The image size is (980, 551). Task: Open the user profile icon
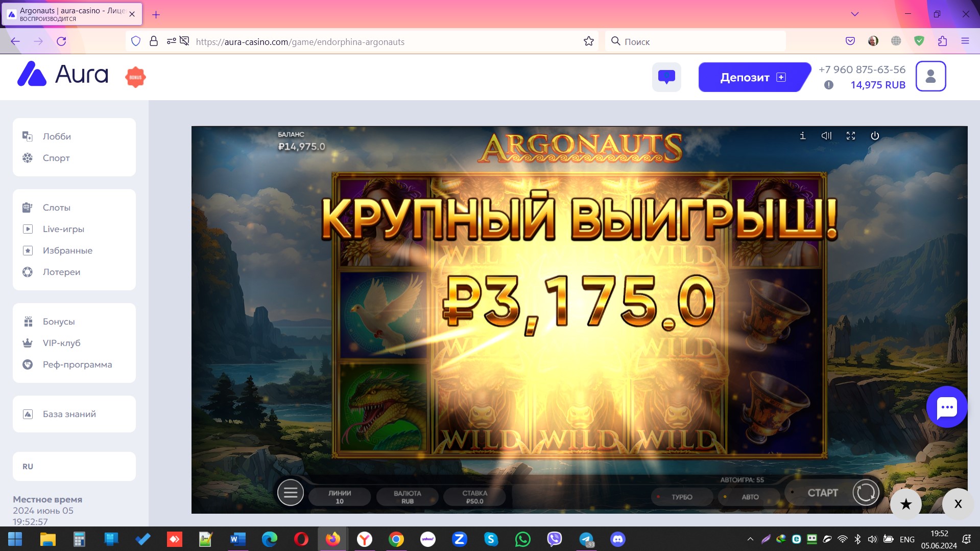click(x=930, y=76)
